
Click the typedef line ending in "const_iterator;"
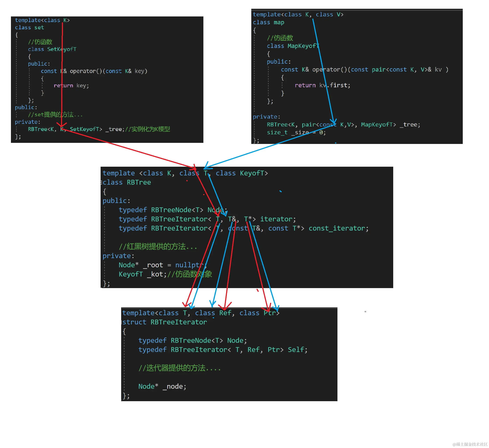click(x=244, y=228)
